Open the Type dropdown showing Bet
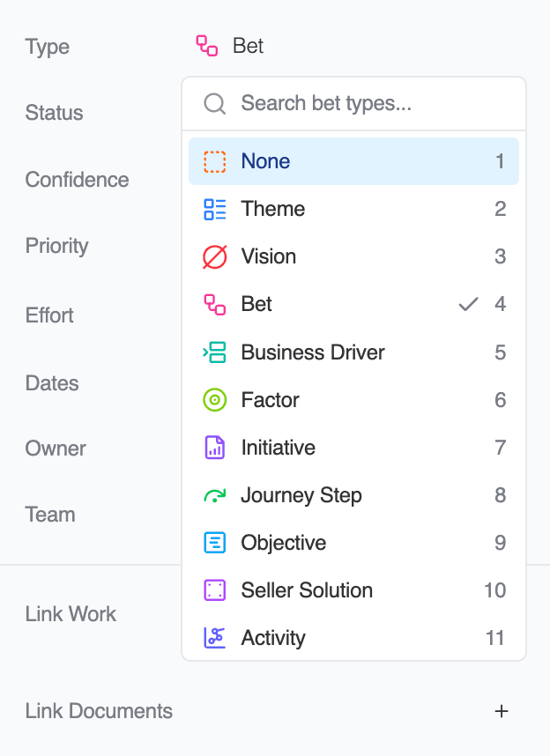This screenshot has width=550, height=756. pyautogui.click(x=231, y=46)
